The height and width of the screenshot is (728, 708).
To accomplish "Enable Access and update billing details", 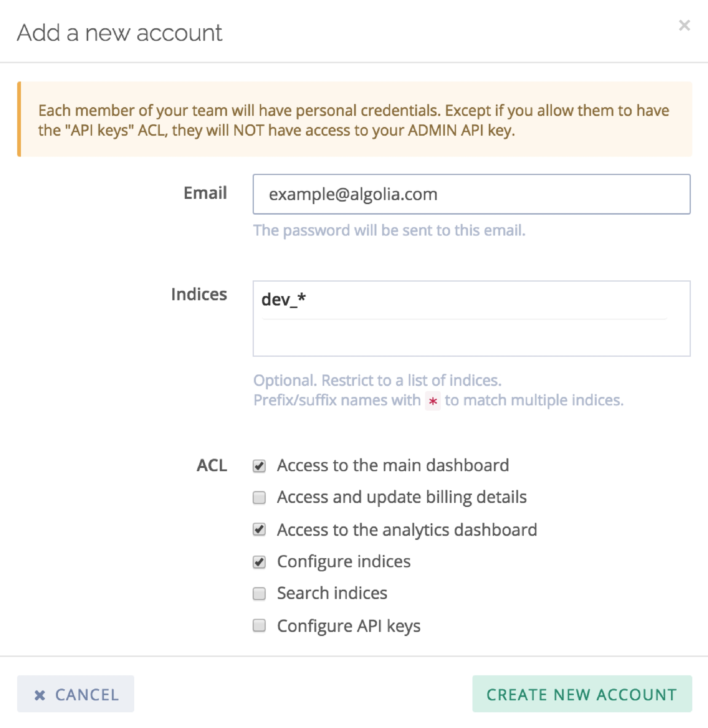I will point(259,497).
